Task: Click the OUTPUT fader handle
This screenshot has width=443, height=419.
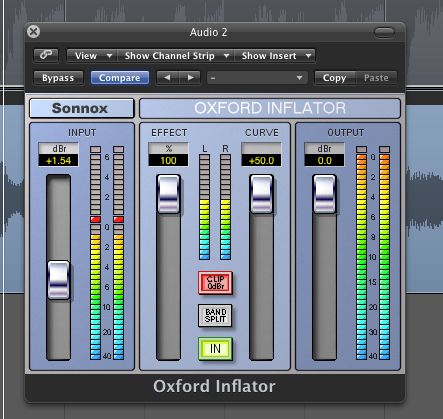Action: coord(324,194)
